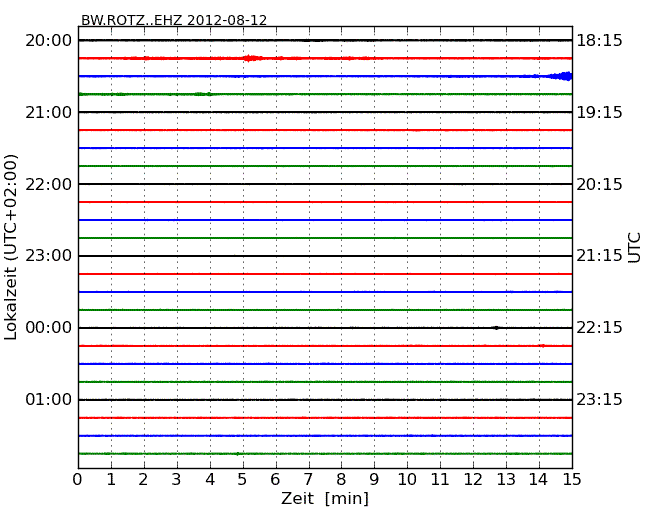The height and width of the screenshot is (520, 650).
Task: Click the 7 minute tick label
Action: pyautogui.click(x=308, y=480)
